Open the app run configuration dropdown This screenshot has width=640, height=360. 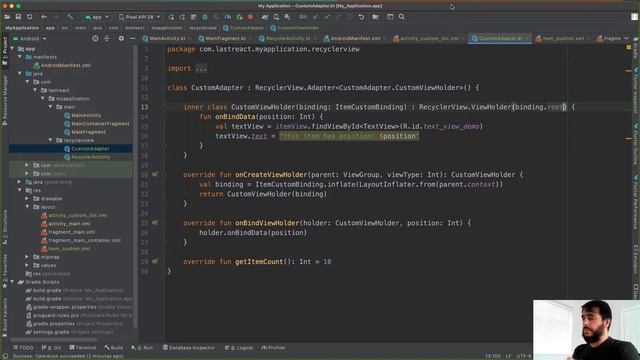[97, 17]
